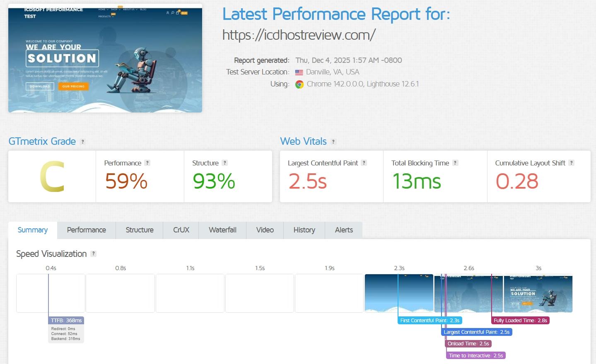Image resolution: width=596 pixels, height=364 pixels.
Task: Click the Latest Performance Report for heading
Action: pyautogui.click(x=336, y=14)
